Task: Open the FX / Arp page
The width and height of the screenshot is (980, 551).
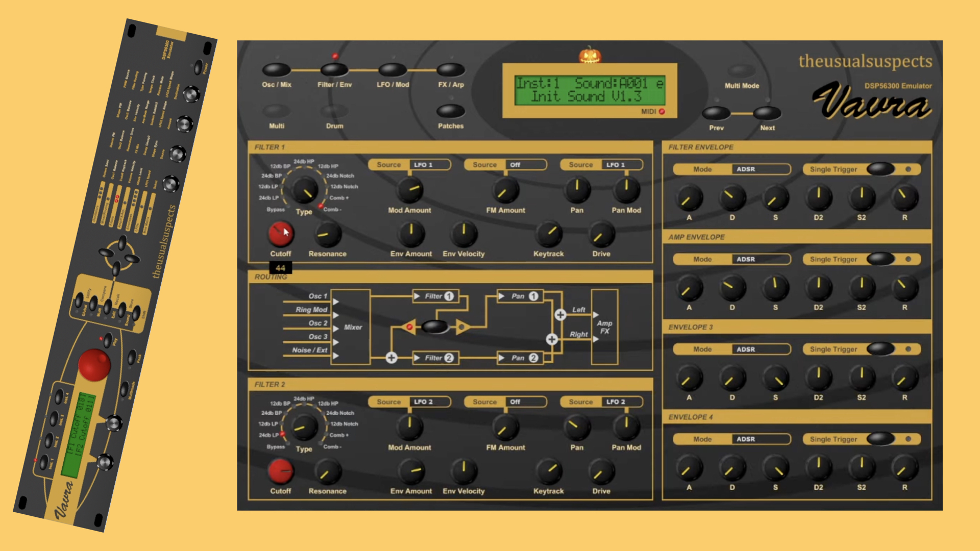Action: pyautogui.click(x=451, y=70)
